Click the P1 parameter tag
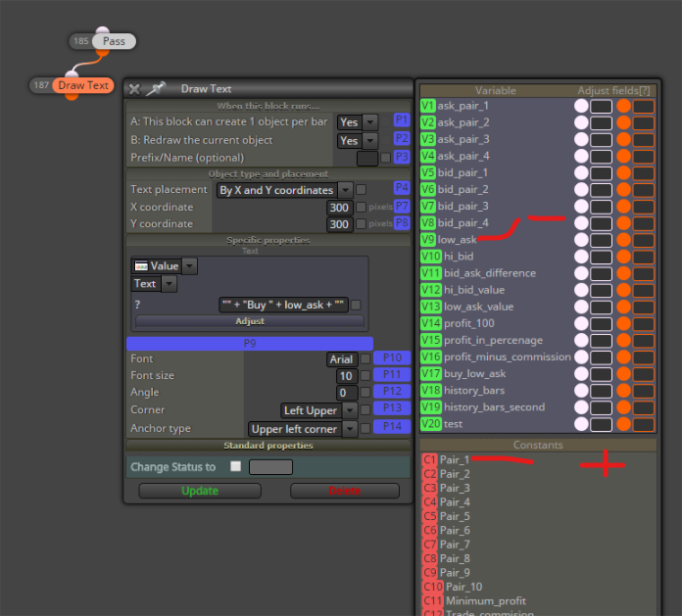This screenshot has height=616, width=682. [402, 120]
